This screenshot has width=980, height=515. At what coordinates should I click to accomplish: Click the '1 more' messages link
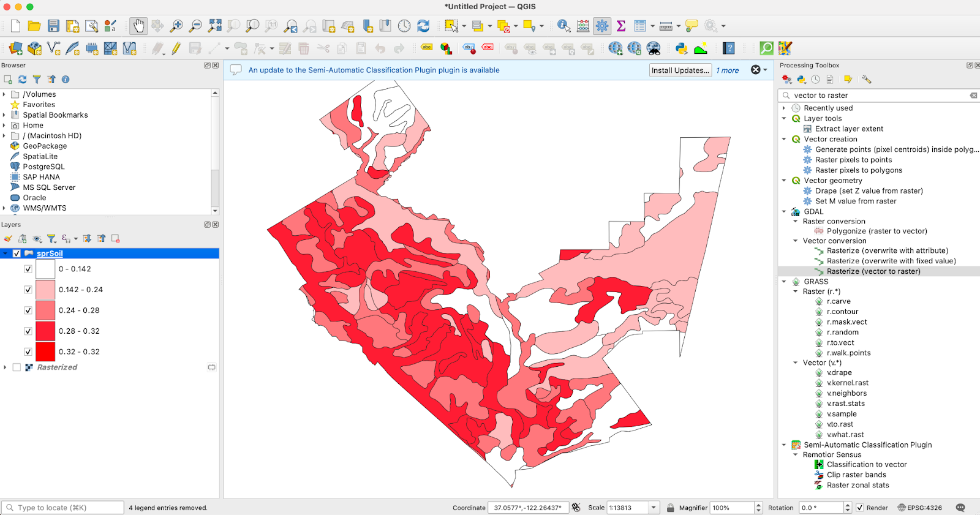pos(728,70)
